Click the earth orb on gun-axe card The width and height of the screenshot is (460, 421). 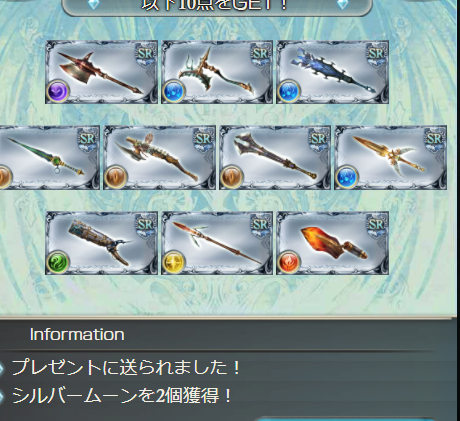tap(115, 176)
